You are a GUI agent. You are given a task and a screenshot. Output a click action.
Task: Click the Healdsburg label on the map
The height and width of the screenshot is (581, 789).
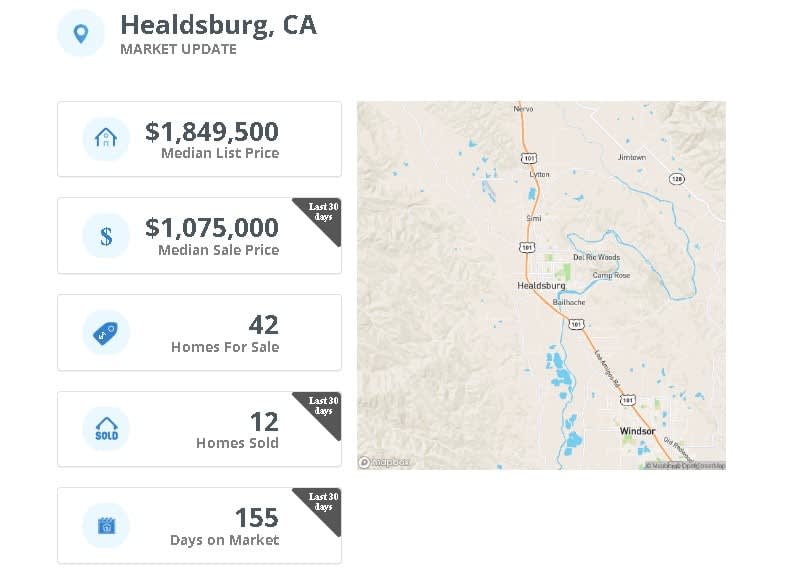click(541, 286)
